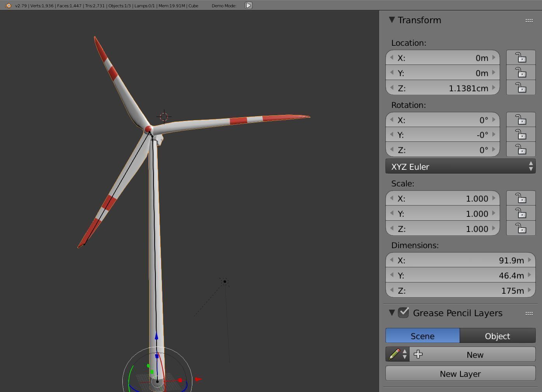Toggle lock for Location Z
Image resolution: width=542 pixels, height=392 pixels.
click(x=521, y=88)
